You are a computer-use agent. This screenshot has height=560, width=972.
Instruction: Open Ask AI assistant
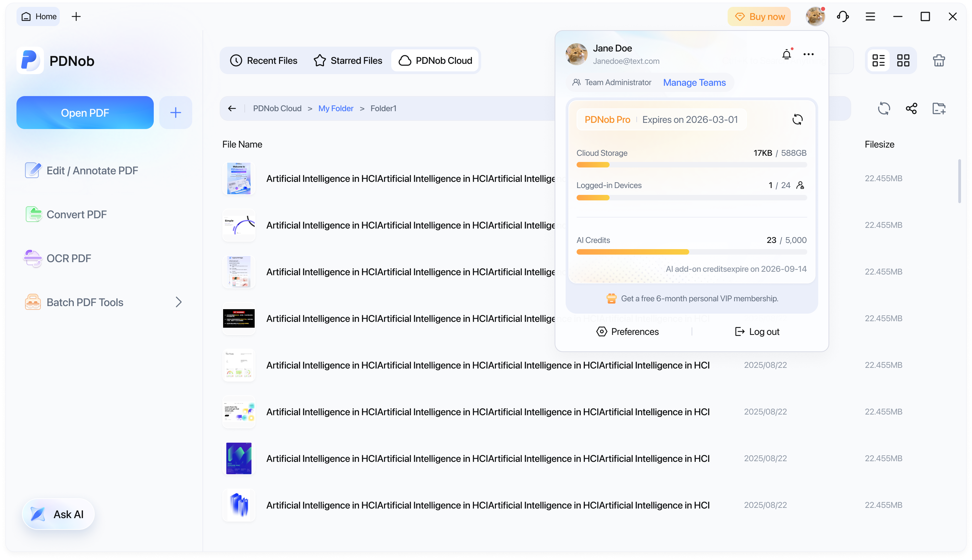[x=58, y=514]
